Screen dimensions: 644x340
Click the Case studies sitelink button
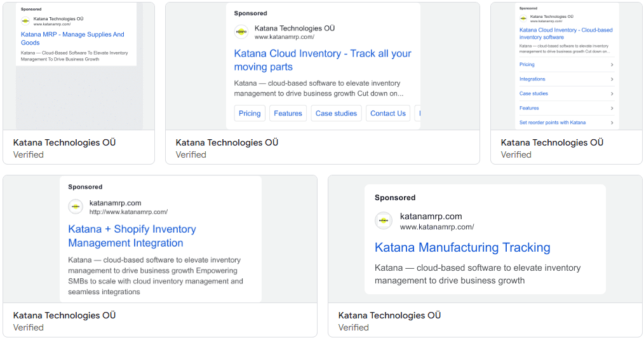(336, 114)
